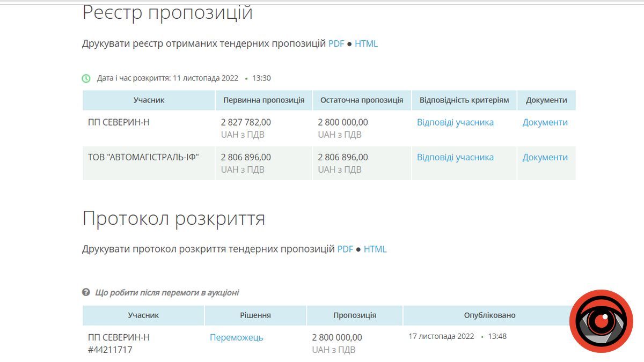Click the Учасник column header

click(148, 100)
